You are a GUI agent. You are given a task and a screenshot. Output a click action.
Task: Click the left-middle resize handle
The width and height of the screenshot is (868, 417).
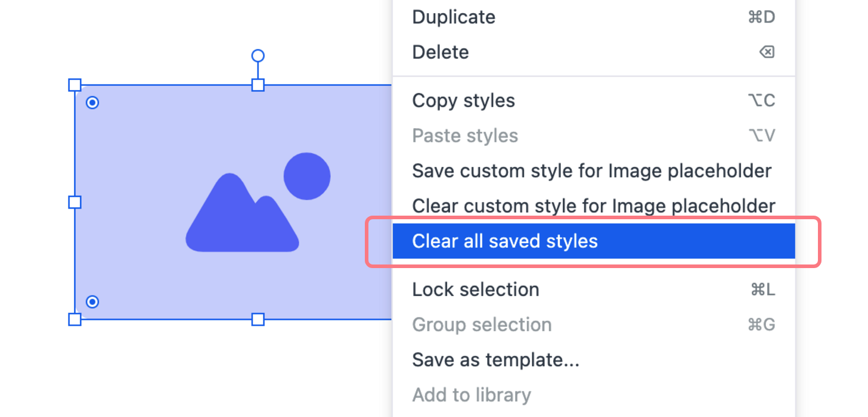point(75,202)
